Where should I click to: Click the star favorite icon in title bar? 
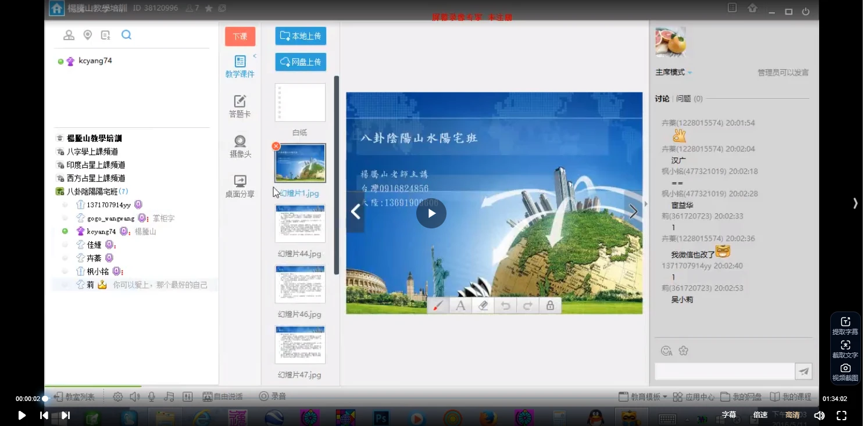[x=209, y=8]
